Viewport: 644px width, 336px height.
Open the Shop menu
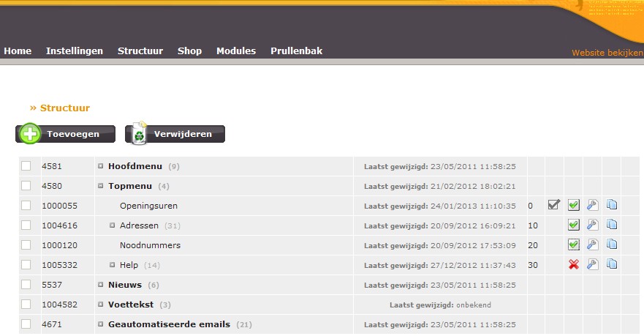(190, 51)
